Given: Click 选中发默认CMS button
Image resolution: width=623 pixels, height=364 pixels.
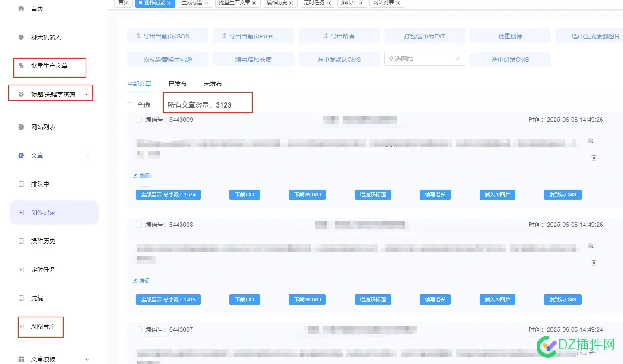Looking at the screenshot, I should 339,60.
